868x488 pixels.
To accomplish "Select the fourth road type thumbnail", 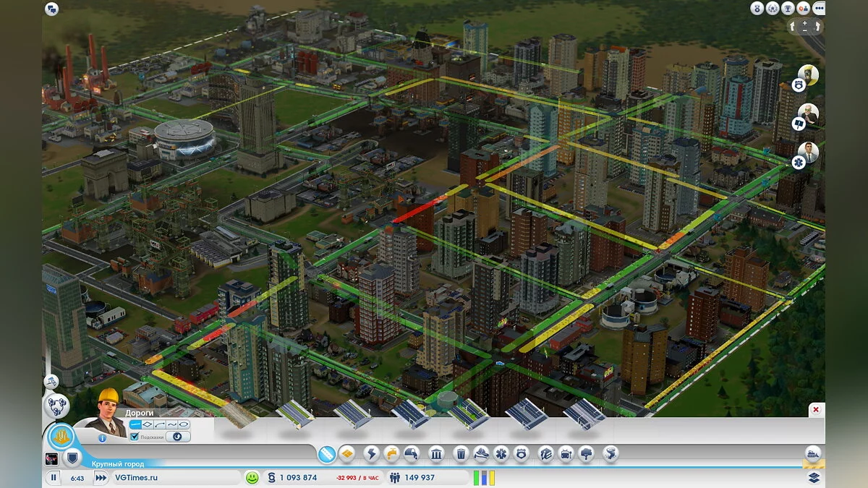I will click(x=411, y=414).
